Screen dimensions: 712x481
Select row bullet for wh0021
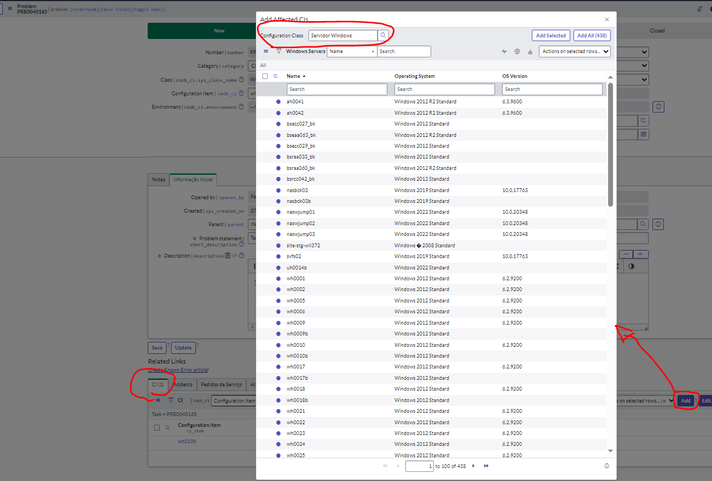pyautogui.click(x=278, y=411)
